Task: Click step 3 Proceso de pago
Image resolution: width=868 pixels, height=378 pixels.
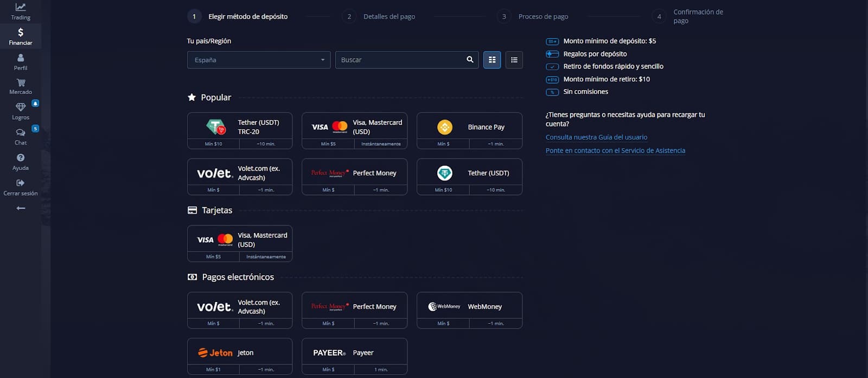Action: [533, 16]
